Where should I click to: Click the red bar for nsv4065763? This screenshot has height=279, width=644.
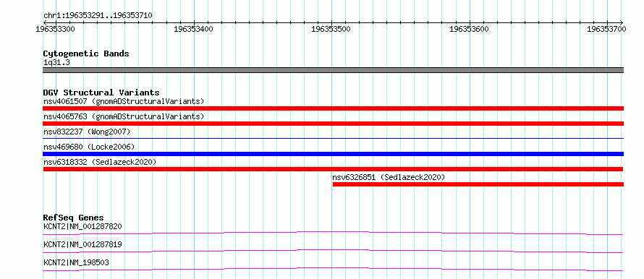tap(333, 124)
